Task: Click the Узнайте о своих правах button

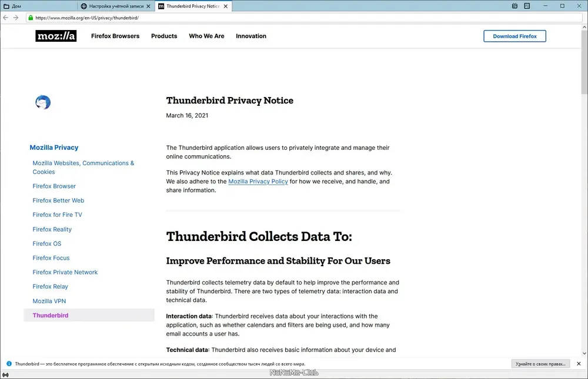Action: click(540, 364)
